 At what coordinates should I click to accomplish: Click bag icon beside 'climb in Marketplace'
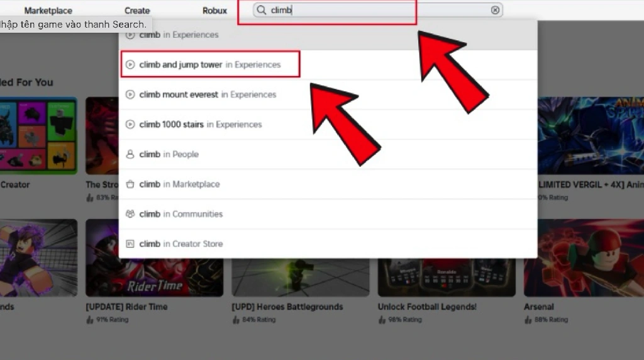pos(130,184)
